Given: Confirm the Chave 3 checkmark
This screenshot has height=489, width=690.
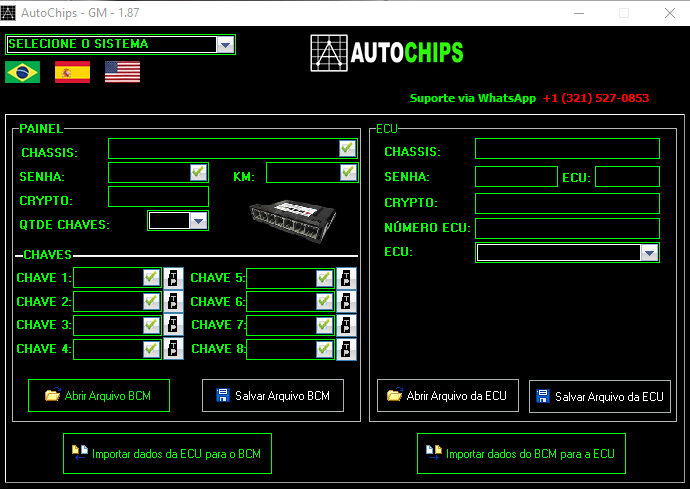Looking at the screenshot, I should [151, 325].
